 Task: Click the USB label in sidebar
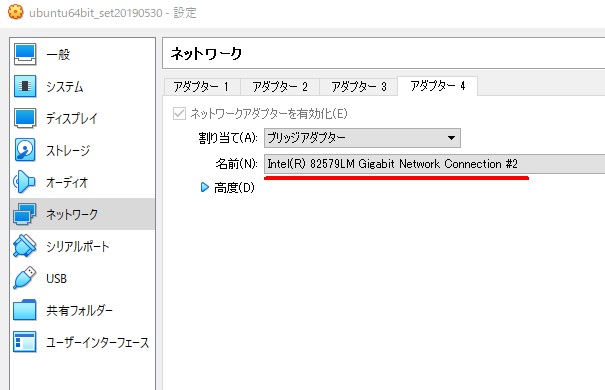click(56, 278)
